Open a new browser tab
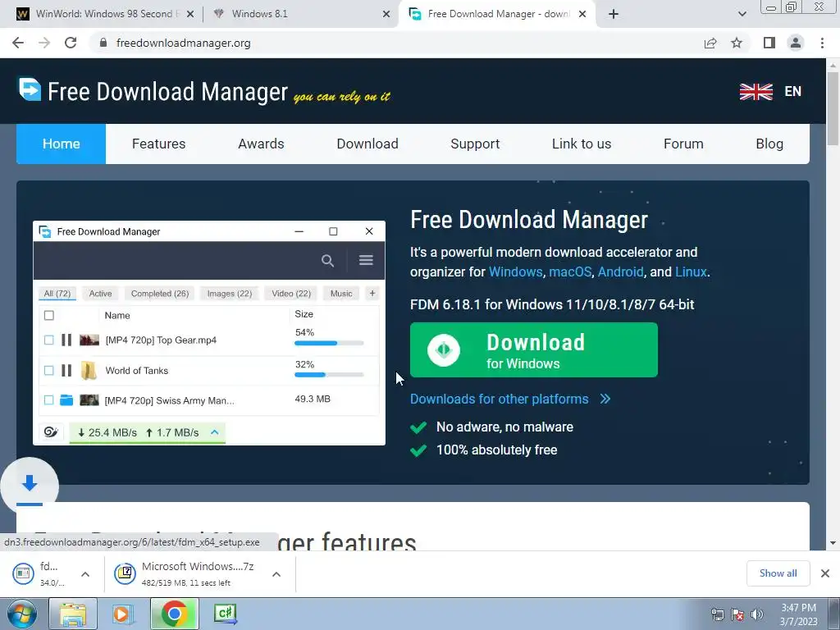The height and width of the screenshot is (630, 840). click(x=614, y=14)
